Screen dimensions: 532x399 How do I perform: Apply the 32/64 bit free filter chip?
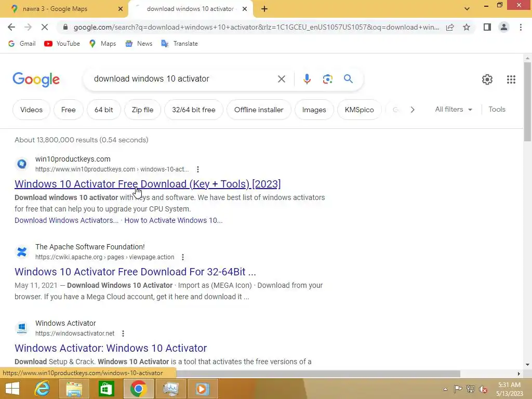point(194,110)
